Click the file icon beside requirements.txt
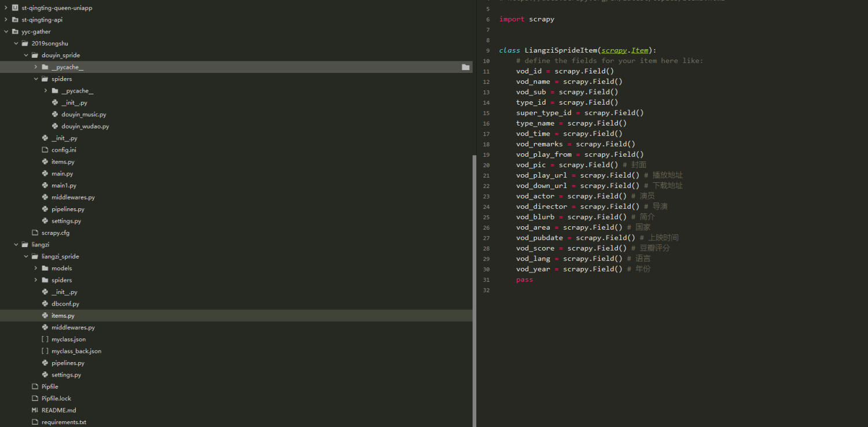The image size is (868, 427). (35, 422)
